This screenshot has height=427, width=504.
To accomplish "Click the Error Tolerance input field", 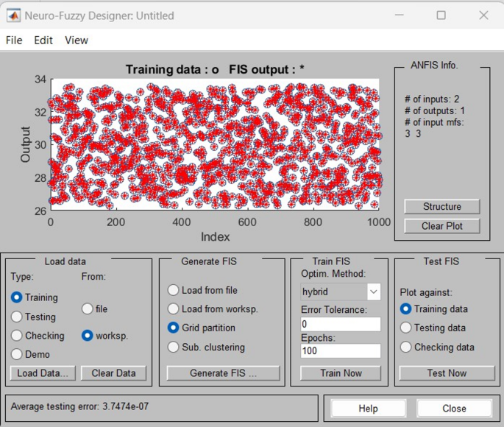I will pyautogui.click(x=340, y=324).
